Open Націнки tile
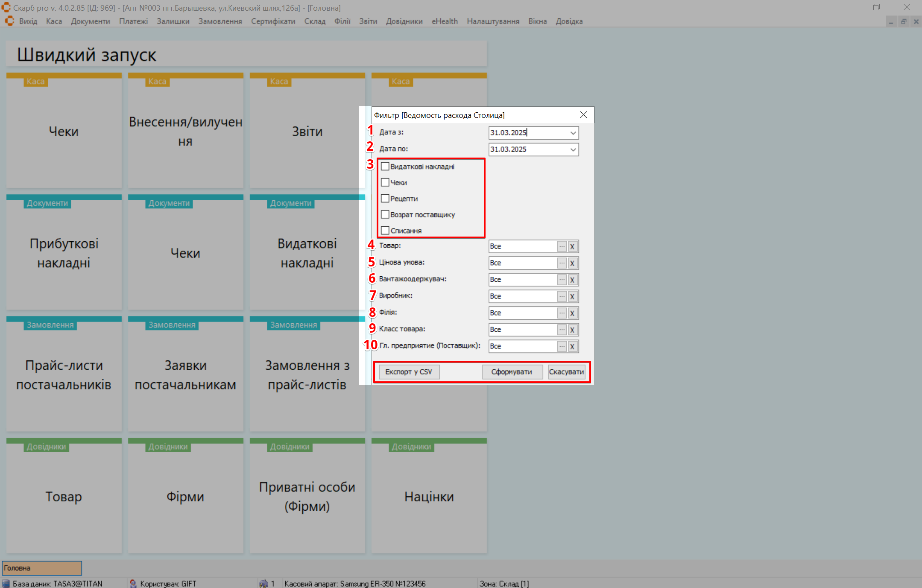 click(429, 496)
